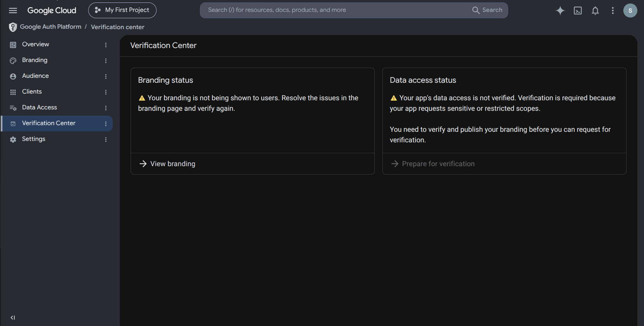Viewport: 644px width, 326px height.
Task: Click the Data access status card heading
Action: click(x=423, y=80)
